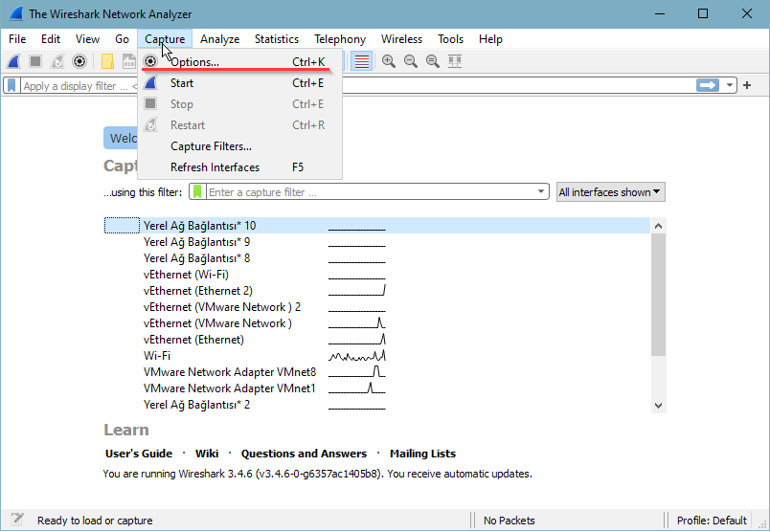770x532 pixels.
Task: Open the display filter history dropdown arrow
Action: [729, 85]
